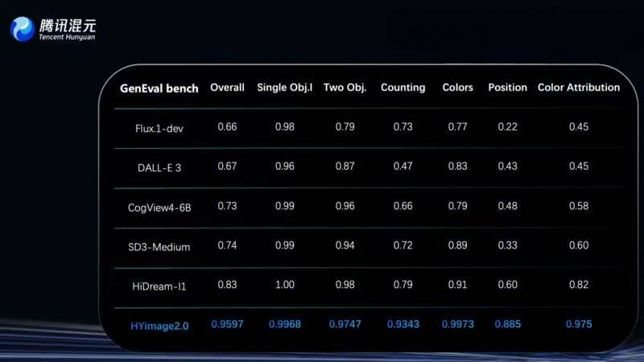Click CogView4-6B Two Obj value 0.96
Screen dimensions: 644x362
click(345, 206)
